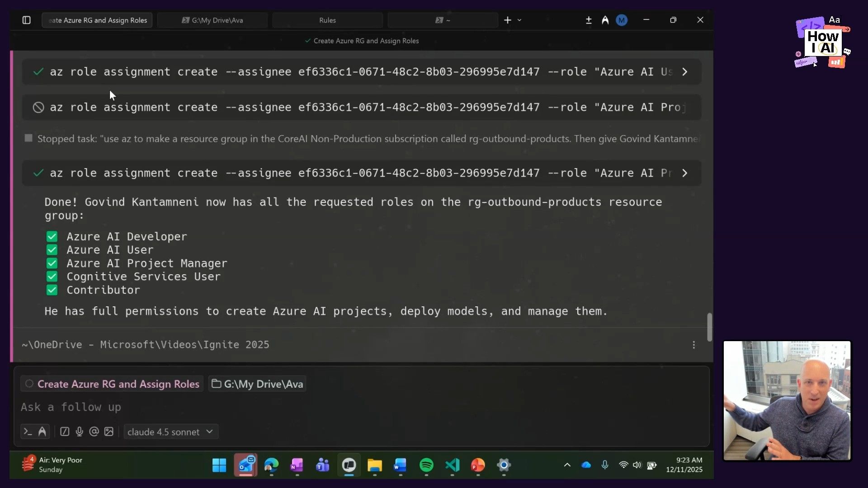This screenshot has width=868, height=488.
Task: Click the vertical scrollbar of the terminal output
Action: tap(709, 327)
